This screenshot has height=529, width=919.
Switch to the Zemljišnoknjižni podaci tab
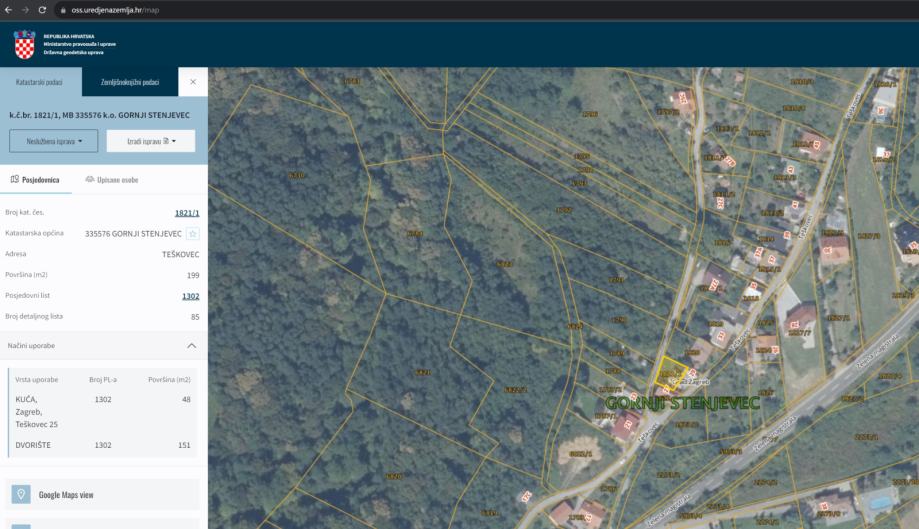pos(130,82)
